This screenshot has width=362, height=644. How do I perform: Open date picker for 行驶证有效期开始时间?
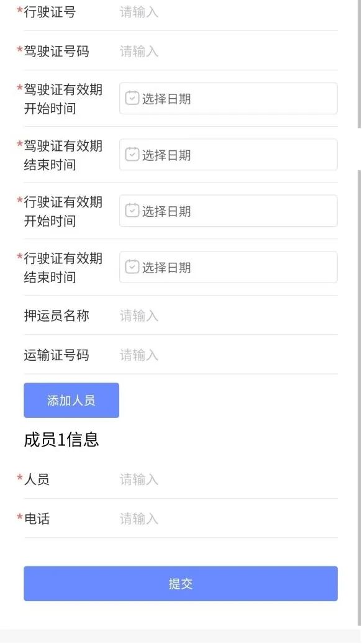pos(229,211)
